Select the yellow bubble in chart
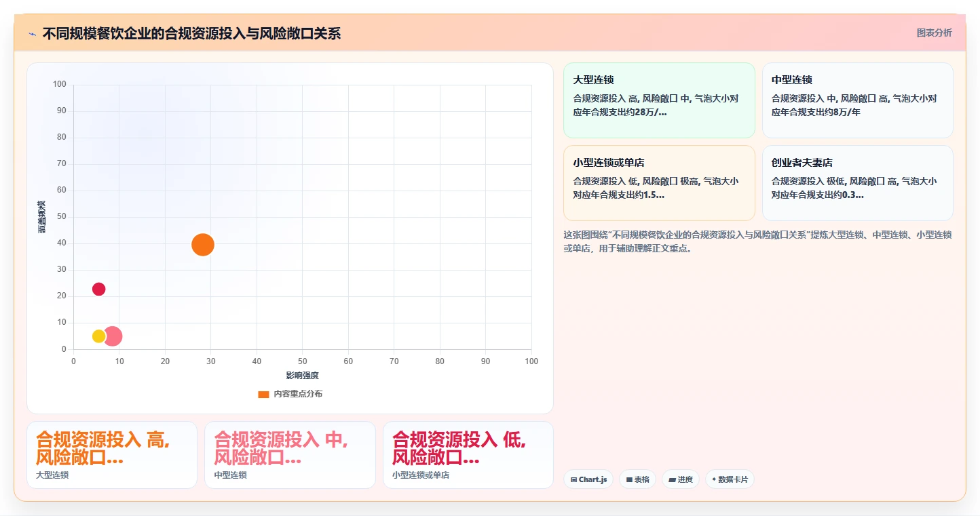Image resolution: width=980 pixels, height=516 pixels. click(99, 336)
